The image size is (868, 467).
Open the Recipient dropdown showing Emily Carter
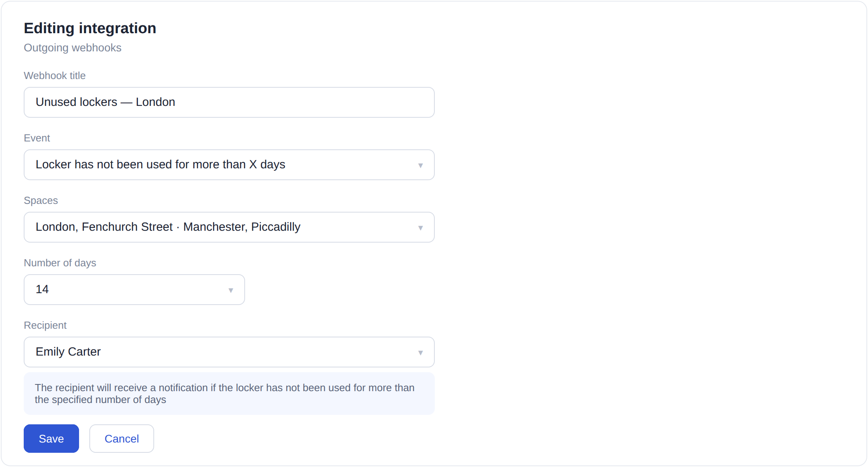tap(229, 352)
